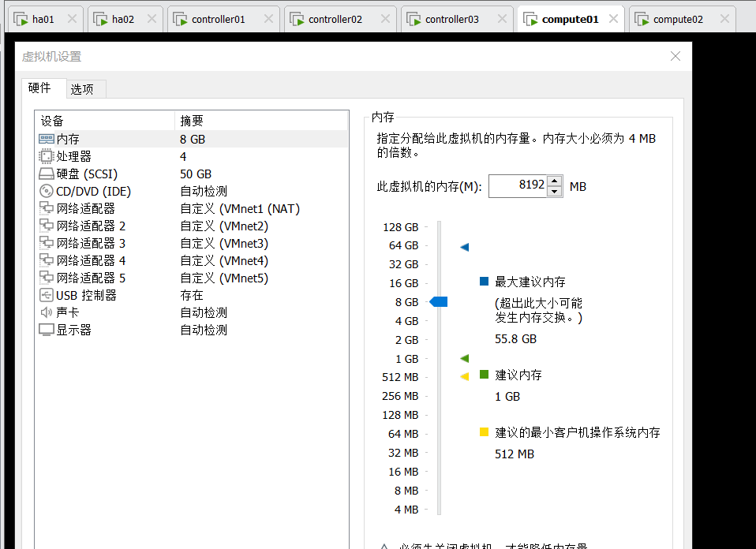The height and width of the screenshot is (549, 756).
Task: Select the 硬盘 (SCSI) disk icon
Action: 47,174
